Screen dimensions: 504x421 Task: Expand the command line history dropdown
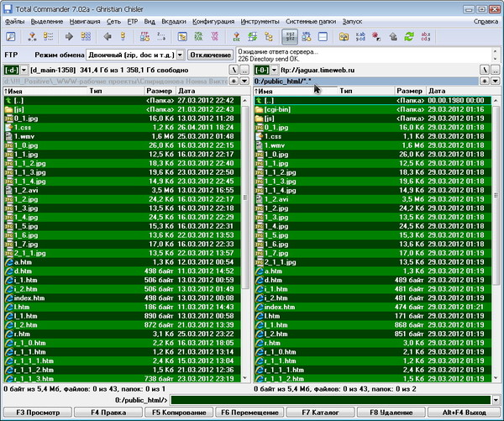point(496,400)
